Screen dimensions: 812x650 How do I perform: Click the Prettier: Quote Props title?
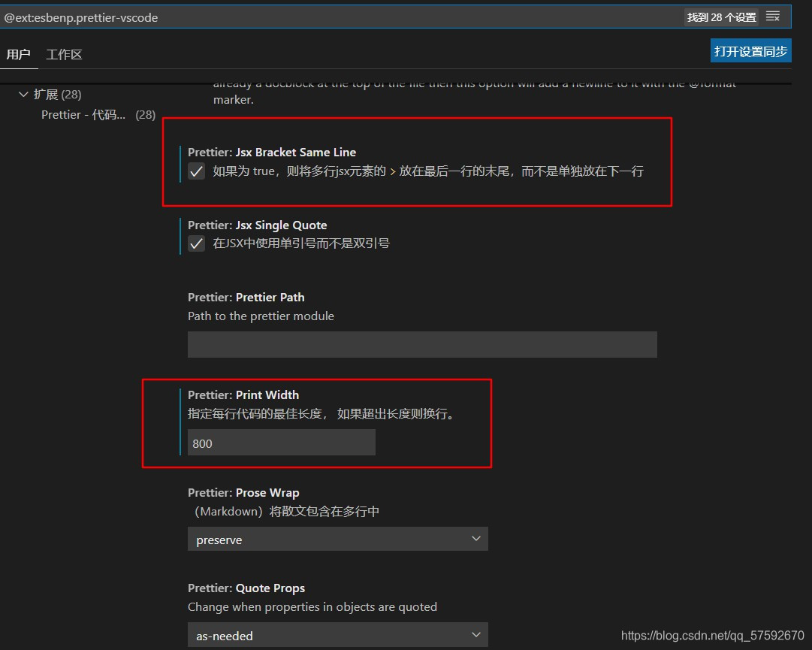tap(246, 588)
